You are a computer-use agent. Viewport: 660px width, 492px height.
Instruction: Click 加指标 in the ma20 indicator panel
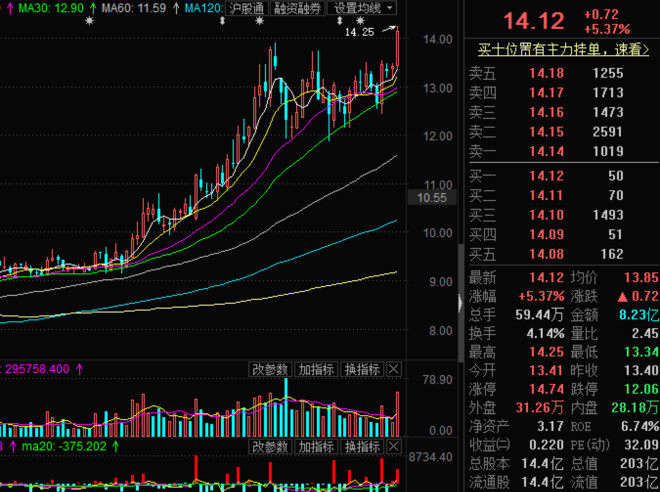(316, 447)
